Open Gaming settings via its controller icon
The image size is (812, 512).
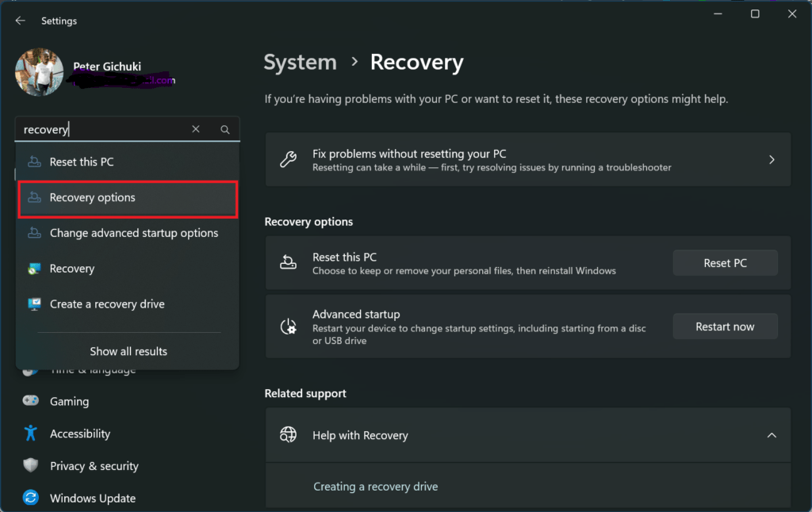(x=30, y=401)
